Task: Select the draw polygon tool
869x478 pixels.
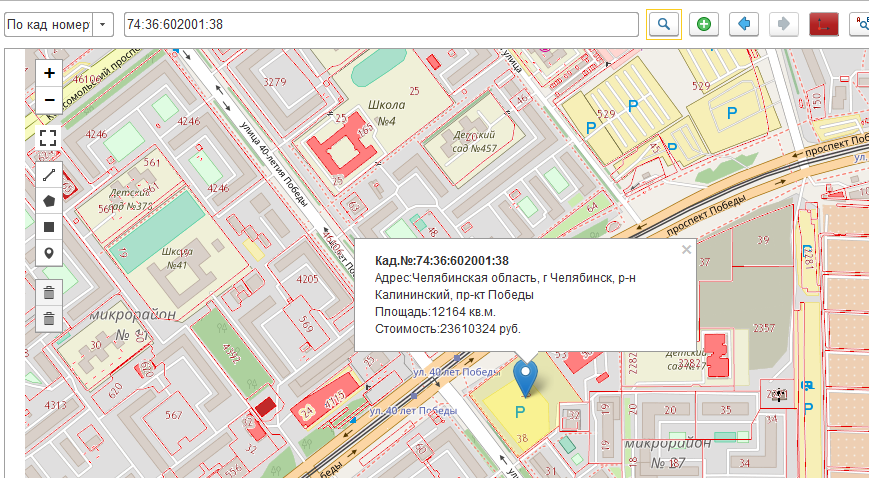Action: [x=49, y=200]
